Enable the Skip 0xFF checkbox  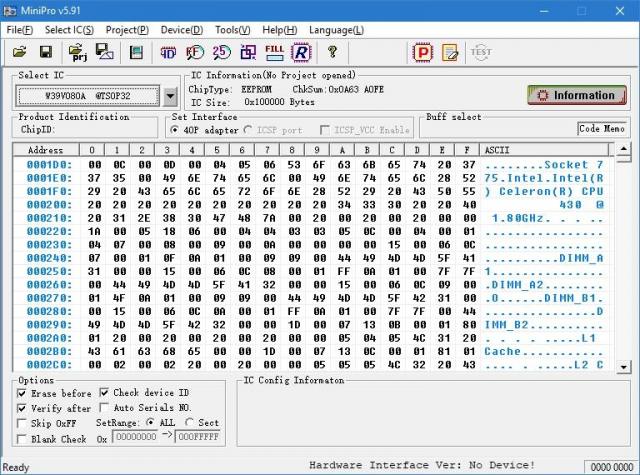pyautogui.click(x=23, y=423)
